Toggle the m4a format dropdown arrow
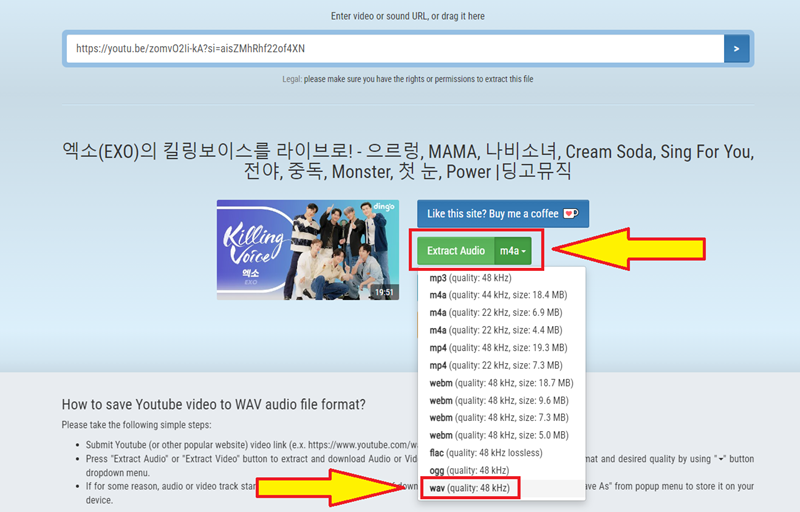 [514, 250]
